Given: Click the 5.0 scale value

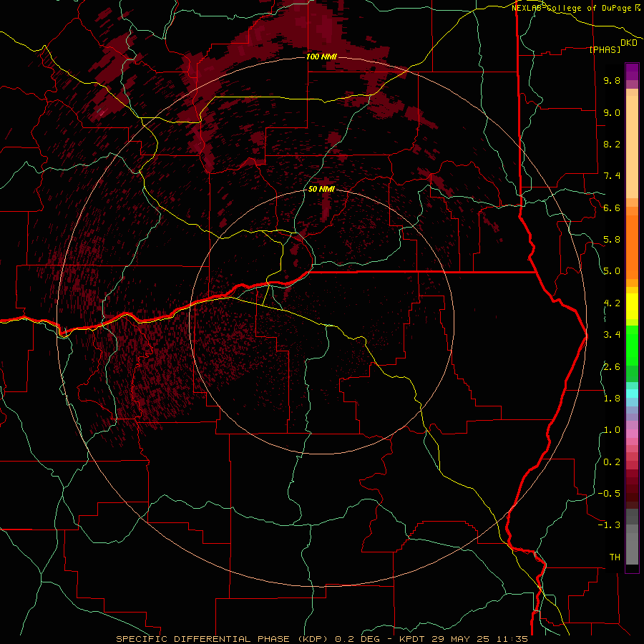Looking at the screenshot, I should point(612,271).
